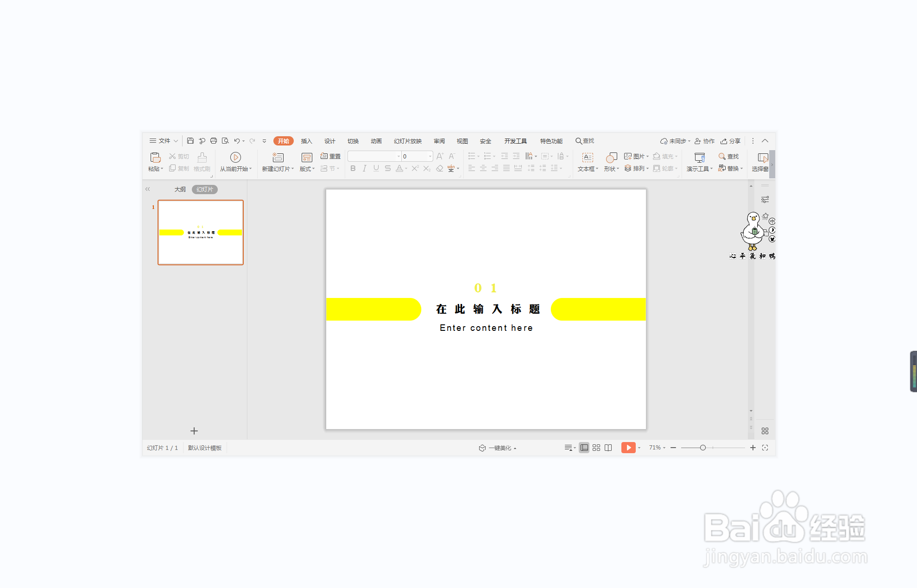Switch to Slide Sorter grid view
The image size is (917, 588).
coord(596,448)
